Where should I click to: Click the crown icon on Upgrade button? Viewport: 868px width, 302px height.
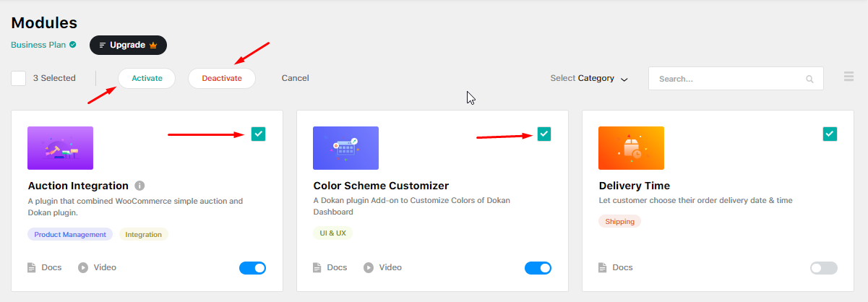[x=153, y=45]
